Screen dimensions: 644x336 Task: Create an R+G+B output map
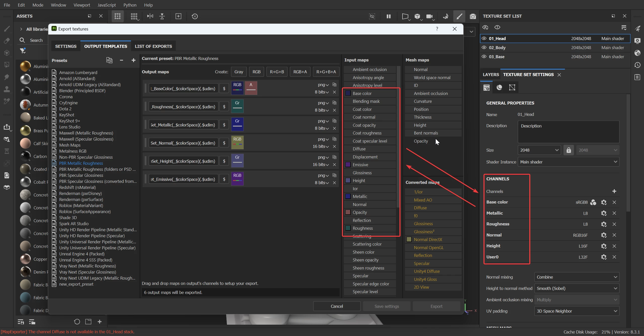point(277,72)
